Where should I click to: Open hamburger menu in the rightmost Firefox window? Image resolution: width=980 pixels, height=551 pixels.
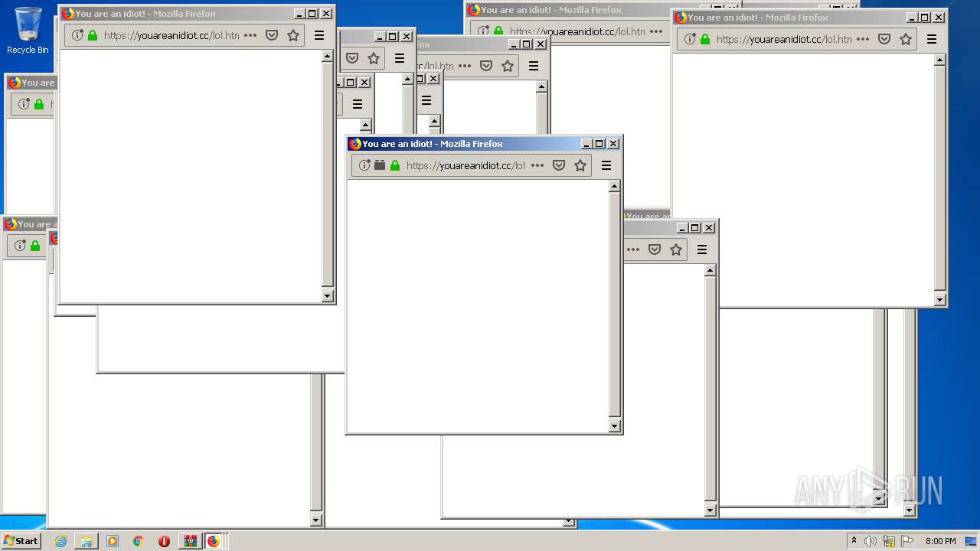coord(932,39)
